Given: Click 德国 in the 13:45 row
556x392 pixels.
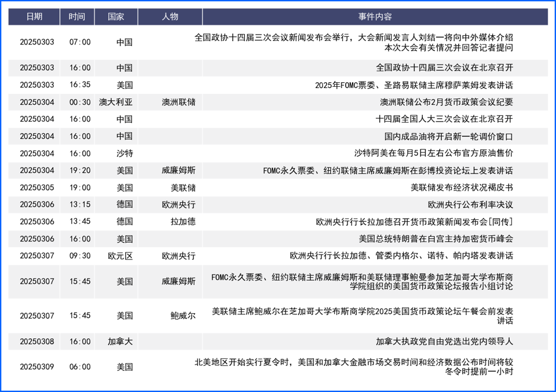Looking at the screenshot, I should click(125, 222).
